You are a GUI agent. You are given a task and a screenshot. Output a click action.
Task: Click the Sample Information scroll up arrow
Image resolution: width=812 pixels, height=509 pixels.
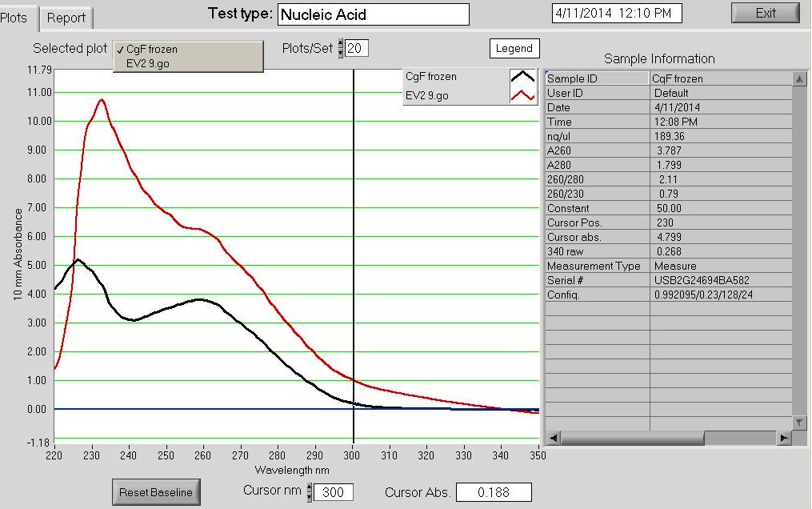pyautogui.click(x=799, y=78)
